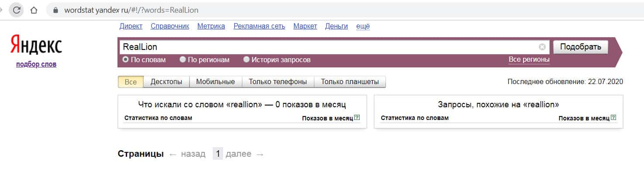
Task: Expand the "ещё" services menu
Action: (363, 26)
